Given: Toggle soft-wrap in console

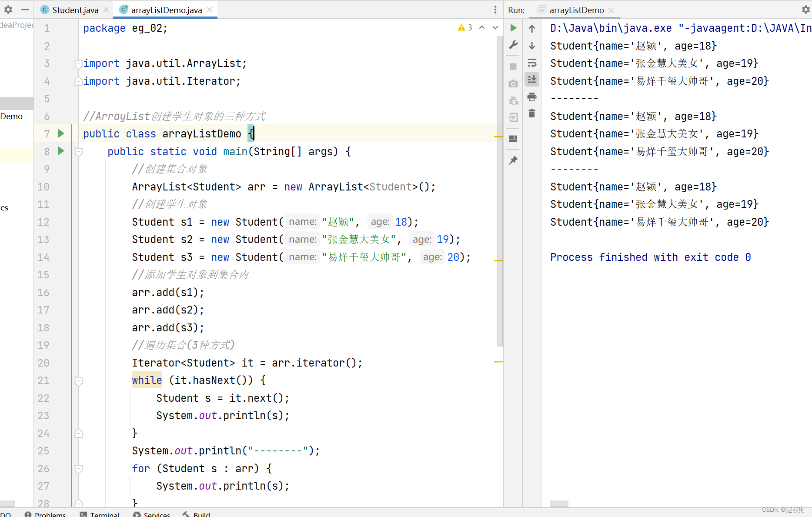Looking at the screenshot, I should tap(532, 63).
